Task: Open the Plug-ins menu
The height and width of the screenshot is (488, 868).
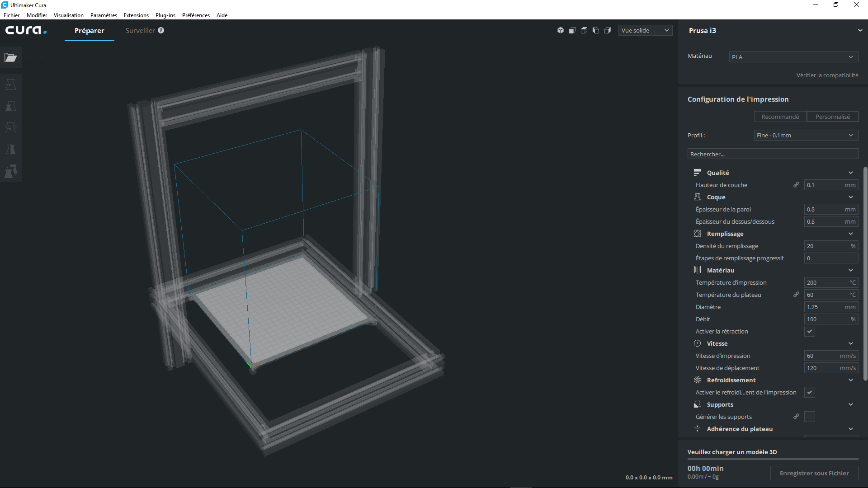Action: (165, 15)
